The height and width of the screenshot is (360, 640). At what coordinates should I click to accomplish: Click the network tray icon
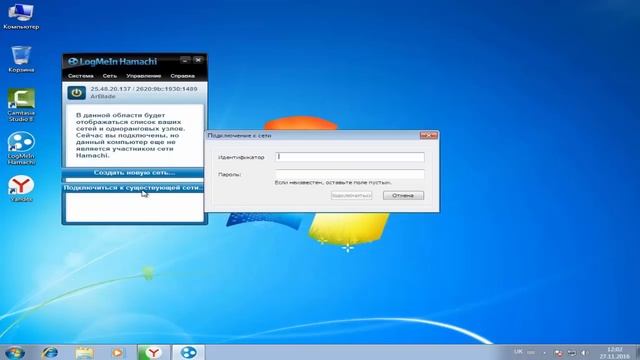[x=571, y=353]
